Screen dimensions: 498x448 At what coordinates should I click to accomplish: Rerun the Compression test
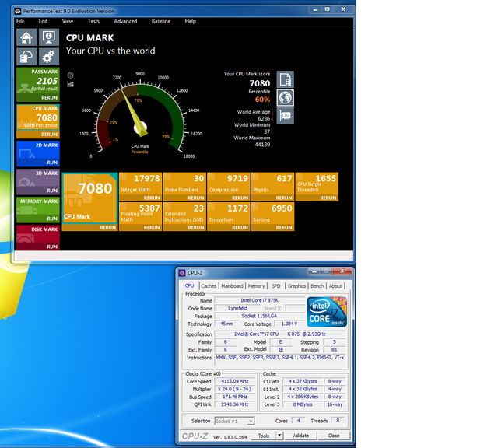pos(240,198)
